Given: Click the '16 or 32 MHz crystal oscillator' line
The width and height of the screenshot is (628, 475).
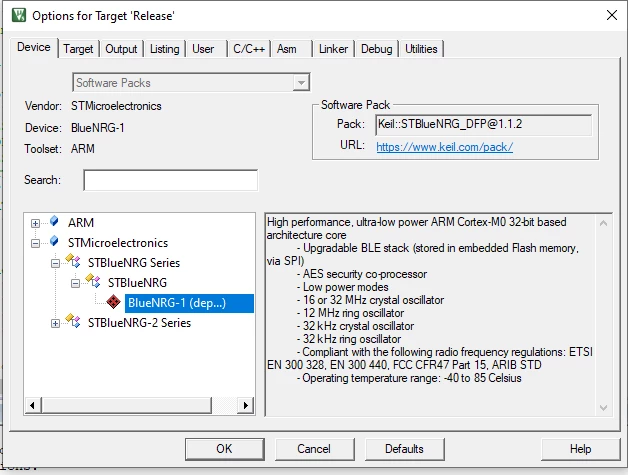Looking at the screenshot, I should (x=370, y=300).
